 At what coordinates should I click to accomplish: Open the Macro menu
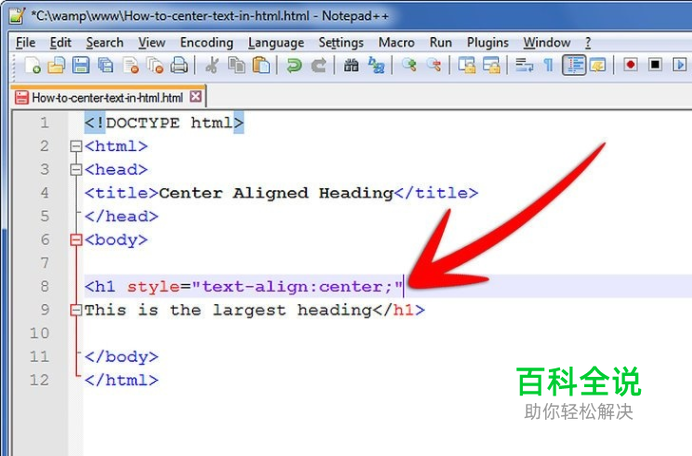(396, 43)
